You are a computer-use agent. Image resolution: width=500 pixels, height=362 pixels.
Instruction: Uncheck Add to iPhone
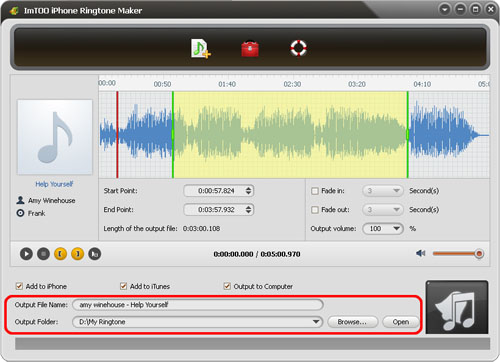(x=19, y=286)
